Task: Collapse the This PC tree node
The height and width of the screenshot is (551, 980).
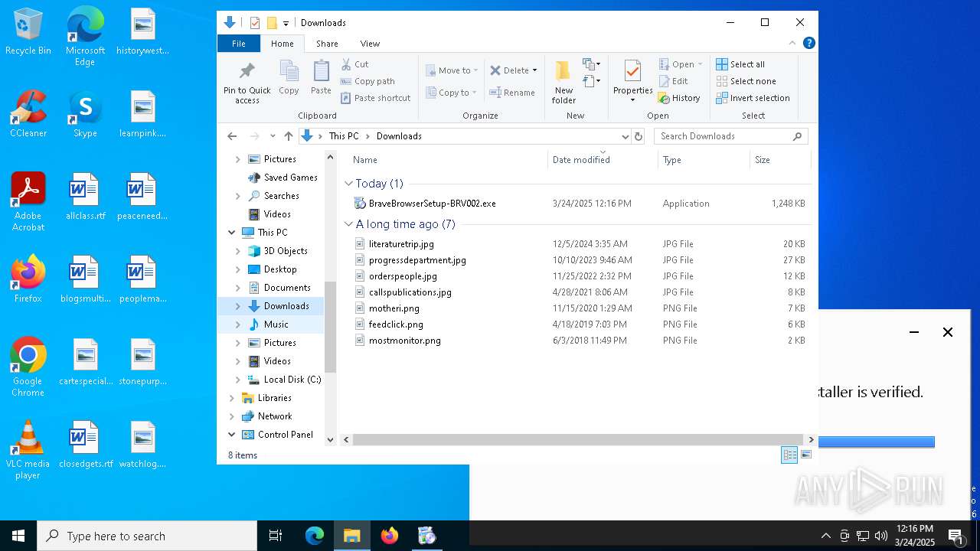Action: [232, 233]
